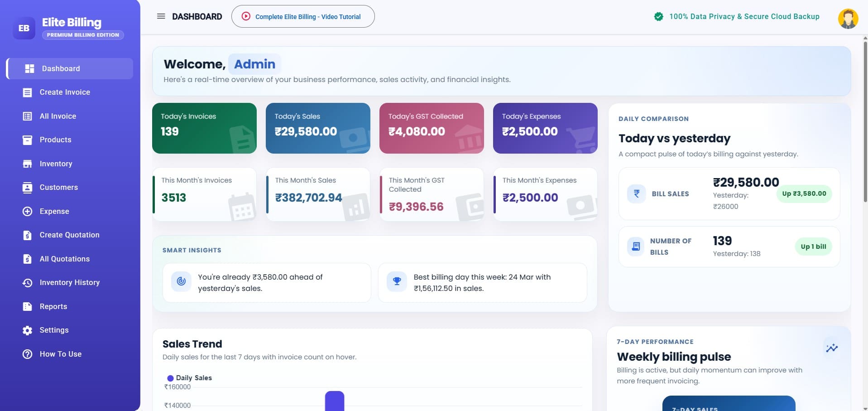Open the Settings gear icon
The height and width of the screenshot is (411, 868).
28,330
